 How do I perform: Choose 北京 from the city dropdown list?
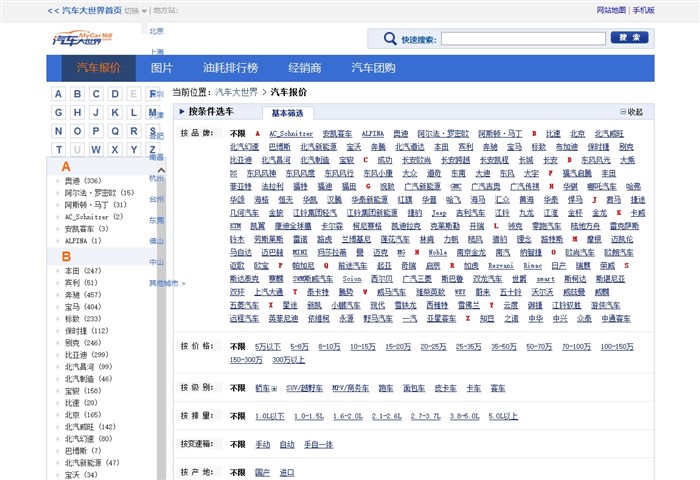point(156,31)
